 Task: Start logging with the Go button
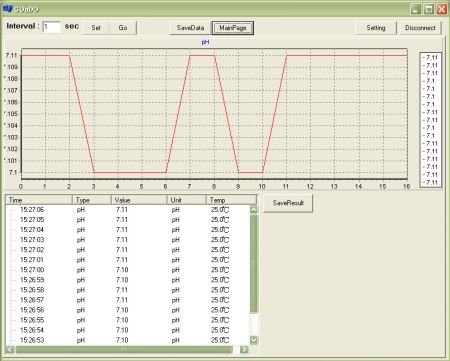[123, 28]
